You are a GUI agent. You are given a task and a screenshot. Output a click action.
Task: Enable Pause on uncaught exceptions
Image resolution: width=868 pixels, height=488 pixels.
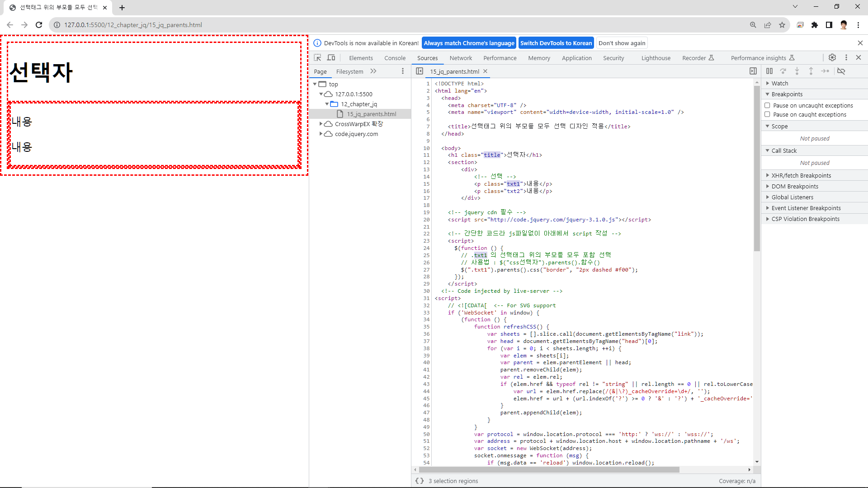pyautogui.click(x=767, y=105)
